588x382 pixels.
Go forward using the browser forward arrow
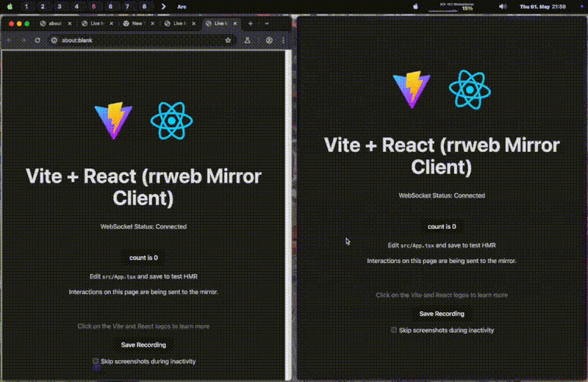tap(24, 40)
